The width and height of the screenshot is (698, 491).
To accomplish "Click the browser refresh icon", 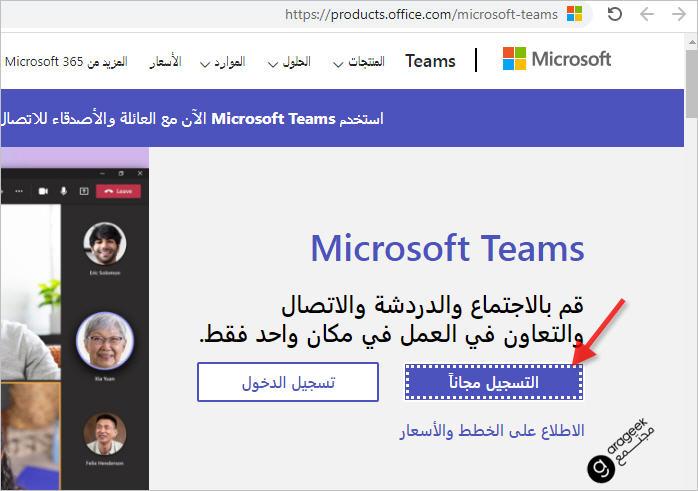I will (615, 14).
